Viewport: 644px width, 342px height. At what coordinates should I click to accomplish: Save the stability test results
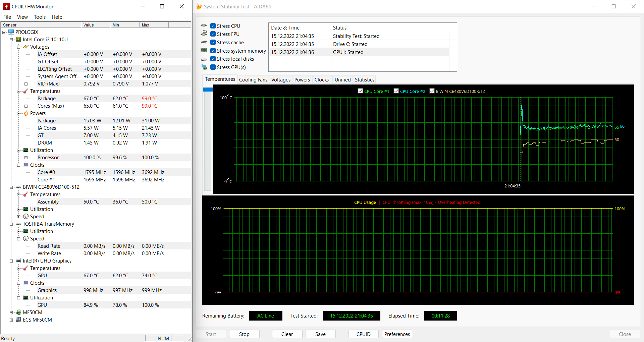pos(320,334)
